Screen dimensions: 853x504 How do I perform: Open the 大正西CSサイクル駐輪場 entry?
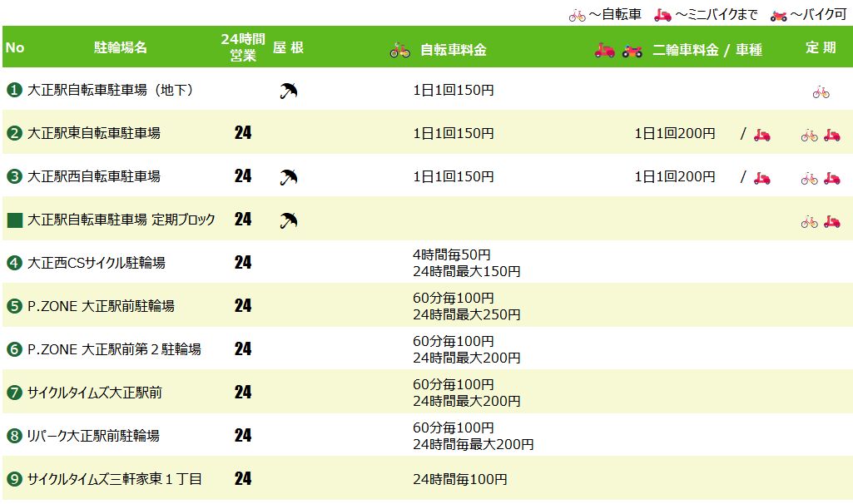[97, 263]
